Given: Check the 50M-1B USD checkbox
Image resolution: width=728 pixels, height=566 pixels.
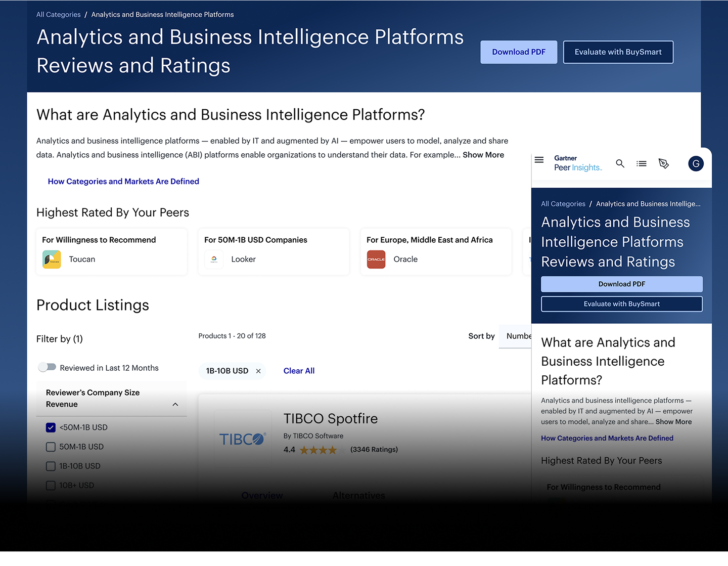Looking at the screenshot, I should [x=51, y=447].
